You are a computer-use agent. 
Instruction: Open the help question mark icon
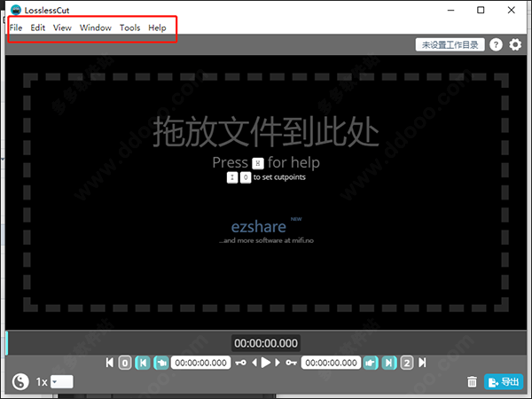tap(496, 45)
